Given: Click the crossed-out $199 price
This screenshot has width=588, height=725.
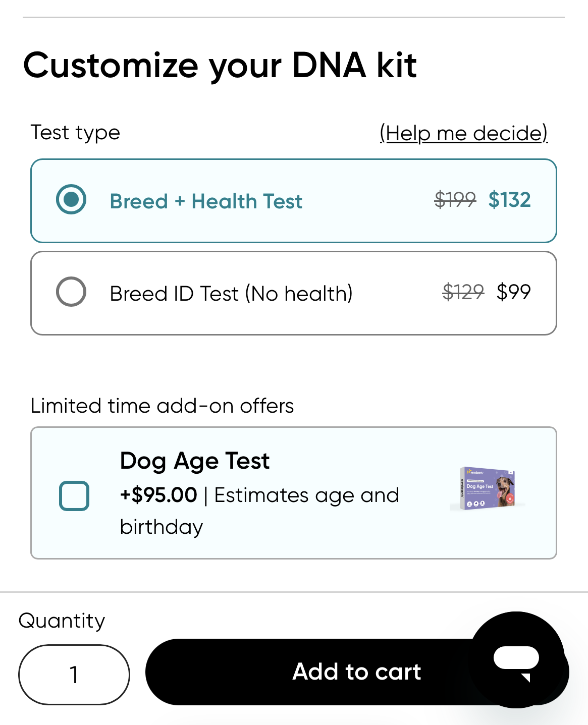Looking at the screenshot, I should pos(455,200).
